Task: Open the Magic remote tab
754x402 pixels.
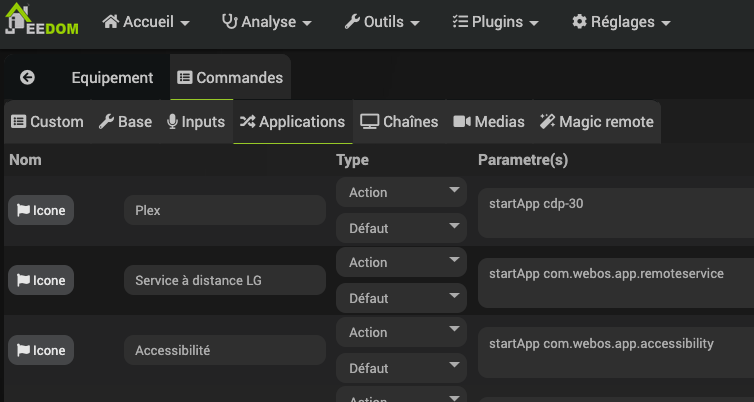Action: (596, 122)
